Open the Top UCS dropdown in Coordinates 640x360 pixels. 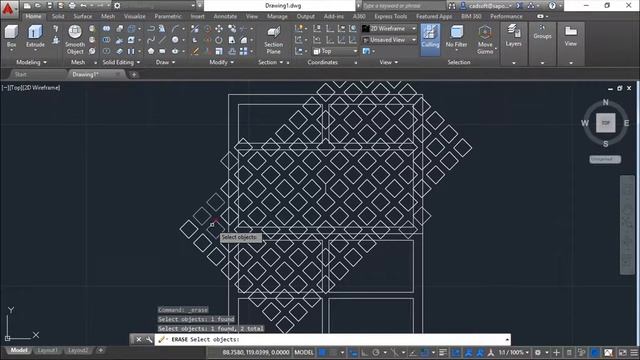[x=335, y=51]
